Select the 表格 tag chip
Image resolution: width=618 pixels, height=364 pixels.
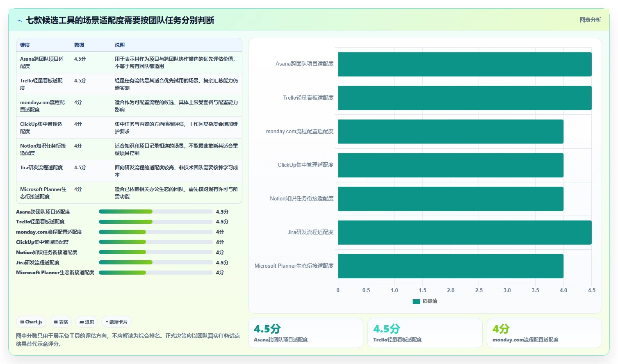point(61,322)
